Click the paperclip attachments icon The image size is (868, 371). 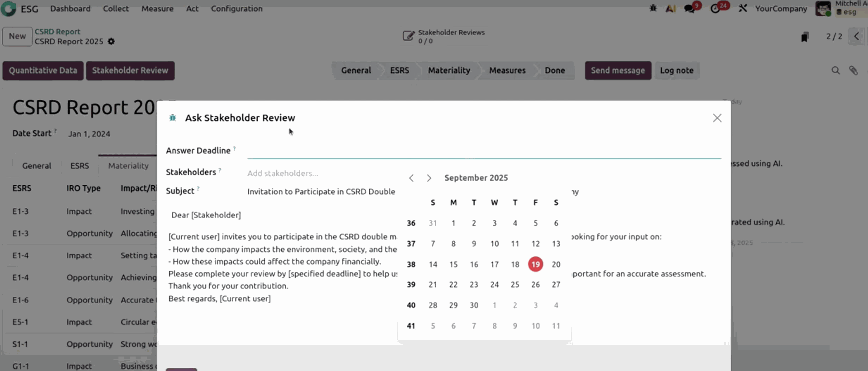[853, 70]
